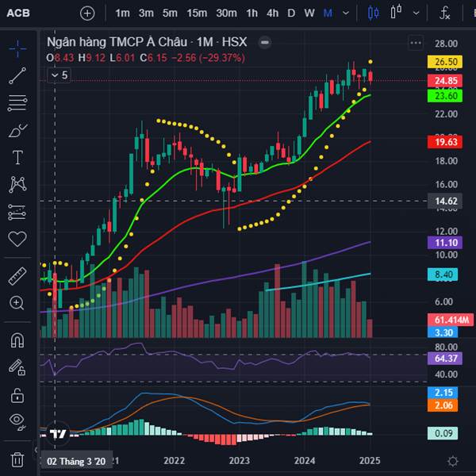Click the 61.414M volume label

tap(451, 320)
